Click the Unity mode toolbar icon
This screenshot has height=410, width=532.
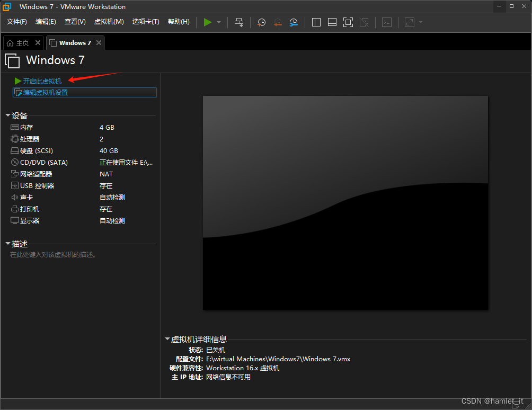[x=364, y=22]
